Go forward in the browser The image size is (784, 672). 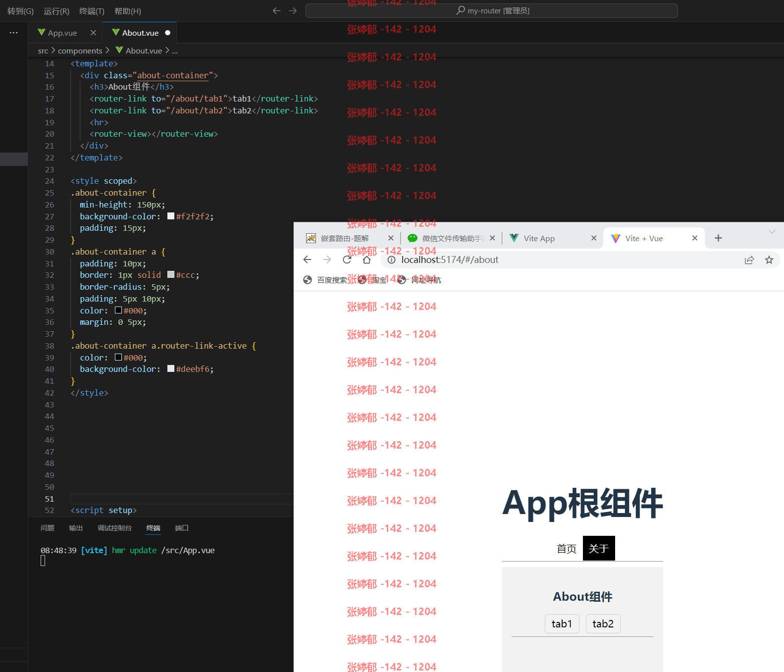coord(327,259)
